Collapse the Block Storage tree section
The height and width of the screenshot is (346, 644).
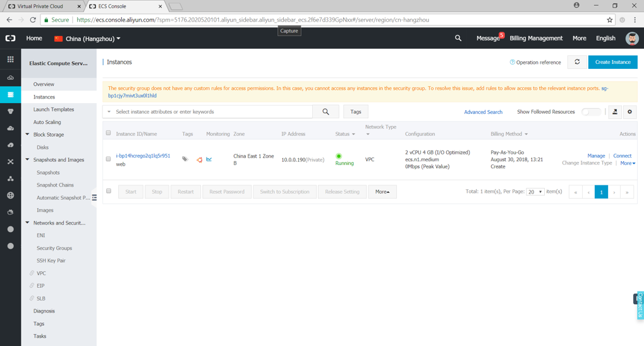coord(28,134)
